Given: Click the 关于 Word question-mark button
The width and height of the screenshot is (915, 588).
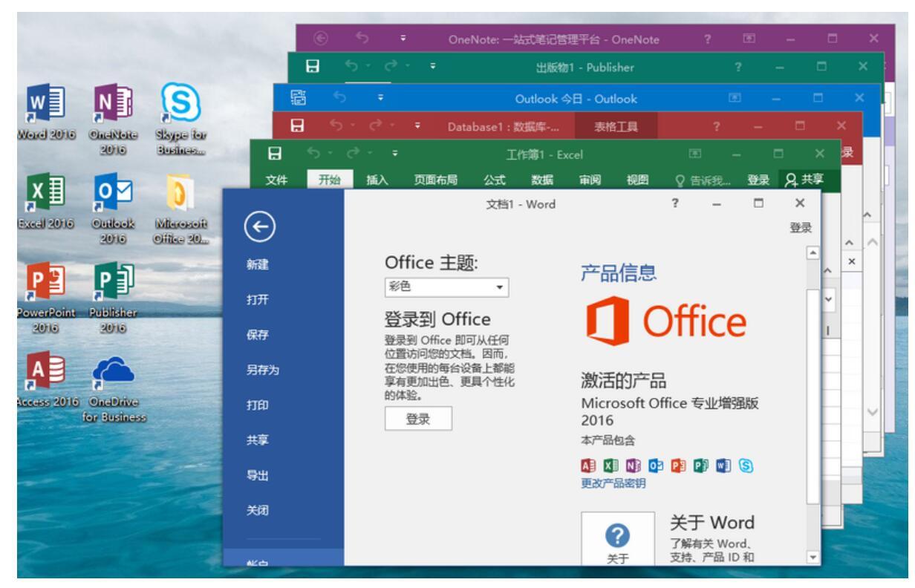Looking at the screenshot, I should click(x=617, y=538).
